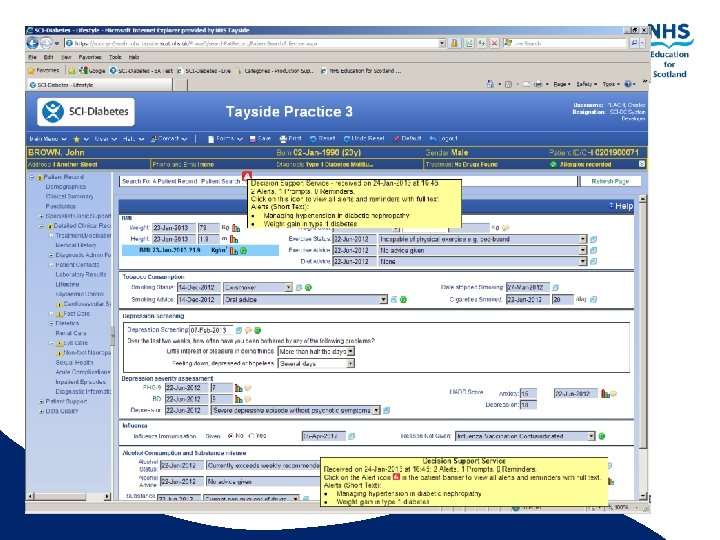Click the green icon beside Depression Screening
The height and width of the screenshot is (540, 720).
pos(258,330)
